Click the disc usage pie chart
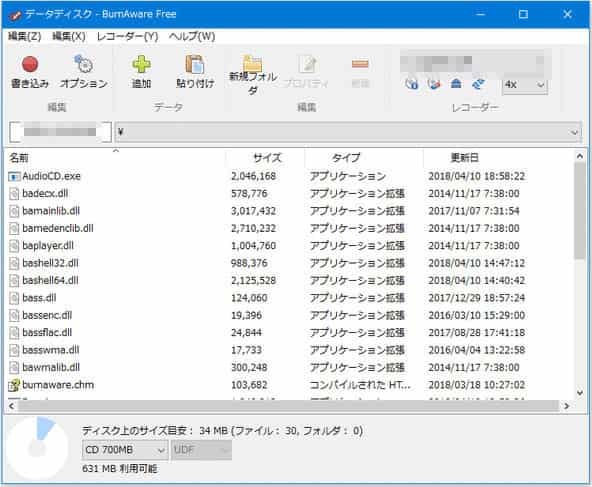This screenshot has width=592, height=487. (38, 448)
